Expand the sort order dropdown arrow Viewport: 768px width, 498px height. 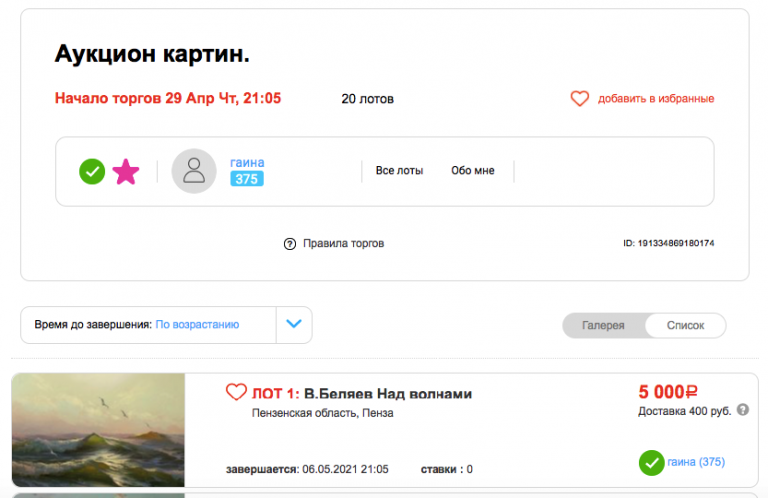pyautogui.click(x=294, y=324)
